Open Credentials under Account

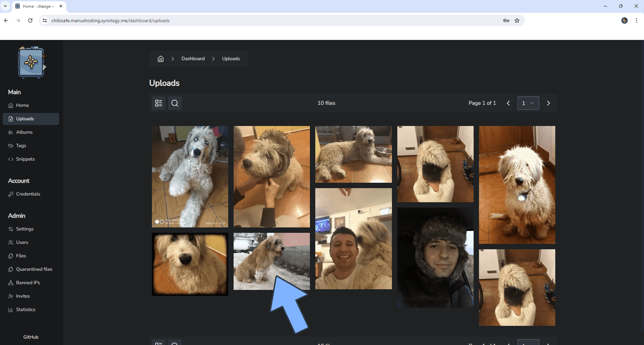tap(28, 194)
